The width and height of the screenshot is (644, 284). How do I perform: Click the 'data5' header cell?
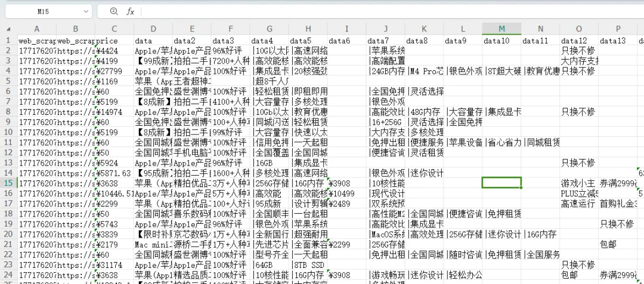[308, 40]
